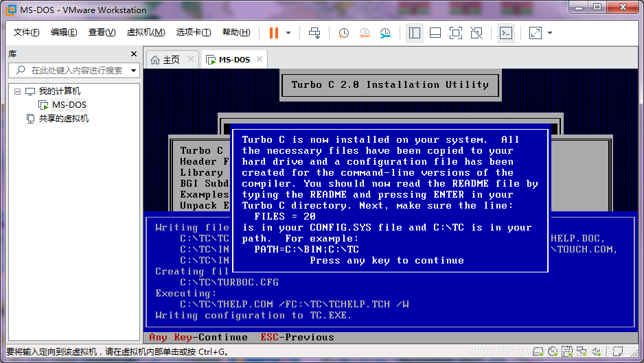
Task: Open the 虚拟机(M) menu
Action: point(146,32)
